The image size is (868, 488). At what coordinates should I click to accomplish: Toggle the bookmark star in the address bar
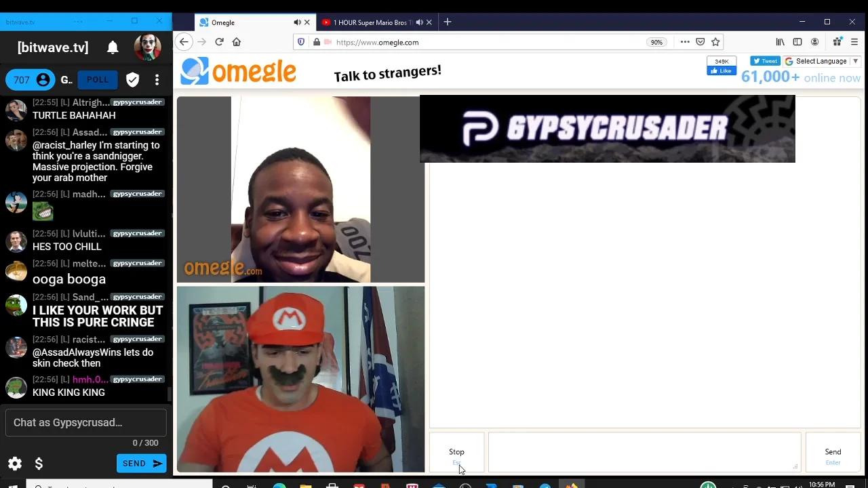(715, 41)
